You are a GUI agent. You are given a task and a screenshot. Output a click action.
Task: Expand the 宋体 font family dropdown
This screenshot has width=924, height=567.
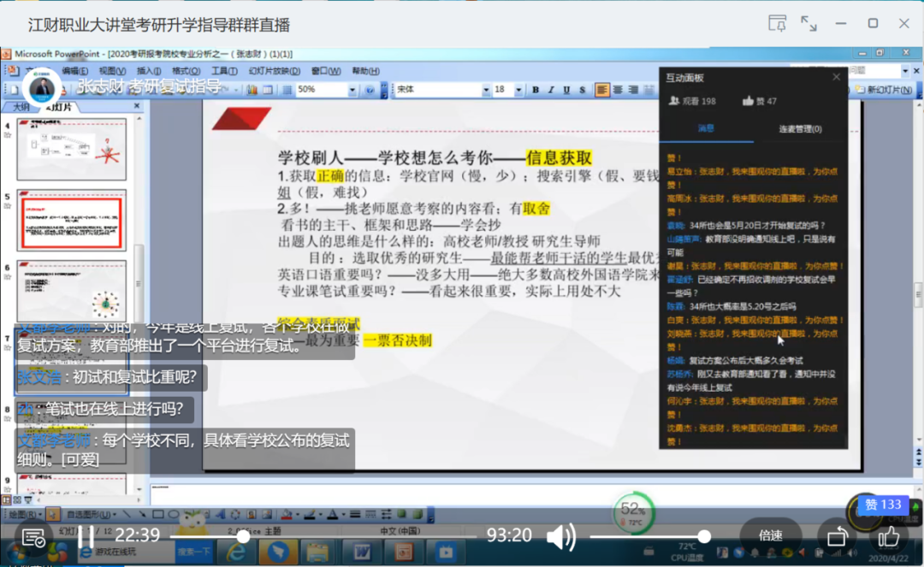tap(486, 90)
